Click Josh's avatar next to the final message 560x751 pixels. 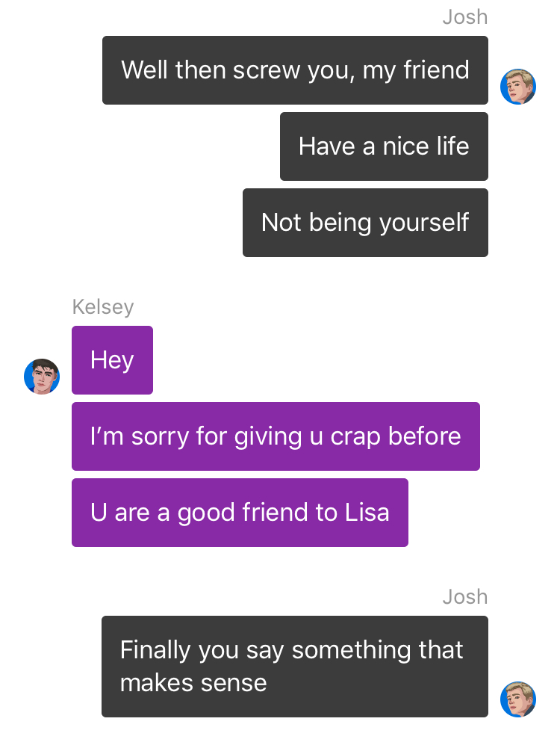coord(518,699)
